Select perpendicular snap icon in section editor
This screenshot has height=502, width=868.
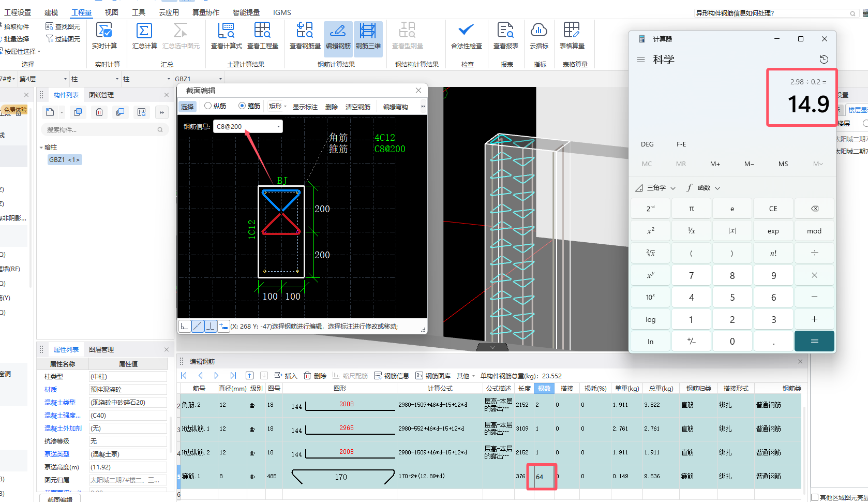[x=211, y=326]
